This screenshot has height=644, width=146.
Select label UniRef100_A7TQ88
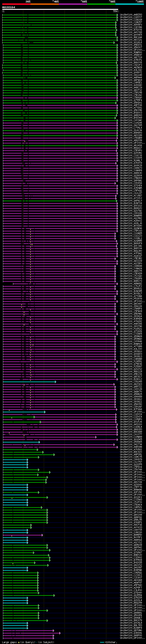(x=131, y=346)
